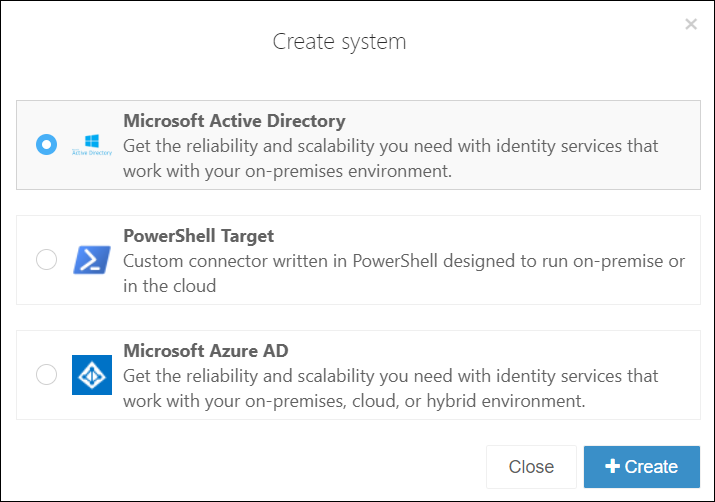
Task: Click the Active Directory on-premises environment description
Action: [x=391, y=159]
